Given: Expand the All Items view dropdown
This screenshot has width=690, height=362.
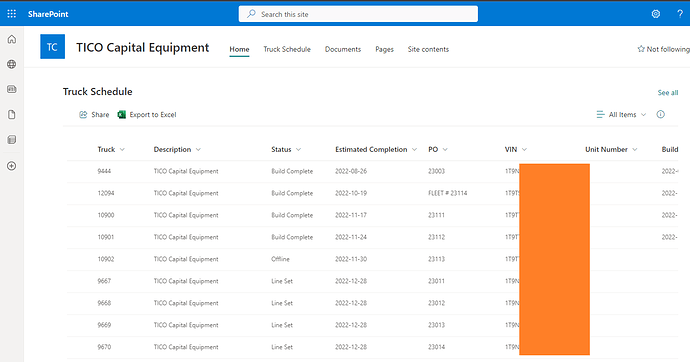Looking at the screenshot, I should coord(621,114).
